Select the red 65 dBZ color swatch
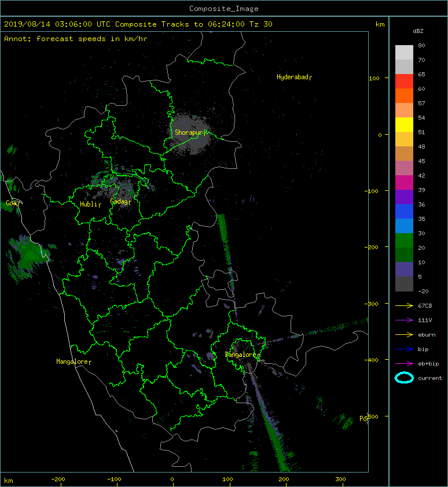The width and height of the screenshot is (448, 487). (404, 81)
